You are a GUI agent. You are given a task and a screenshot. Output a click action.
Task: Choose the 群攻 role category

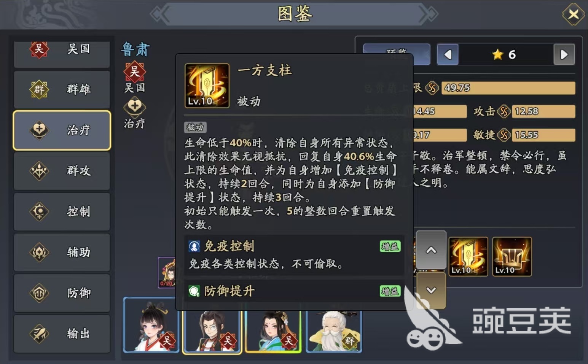(62, 171)
